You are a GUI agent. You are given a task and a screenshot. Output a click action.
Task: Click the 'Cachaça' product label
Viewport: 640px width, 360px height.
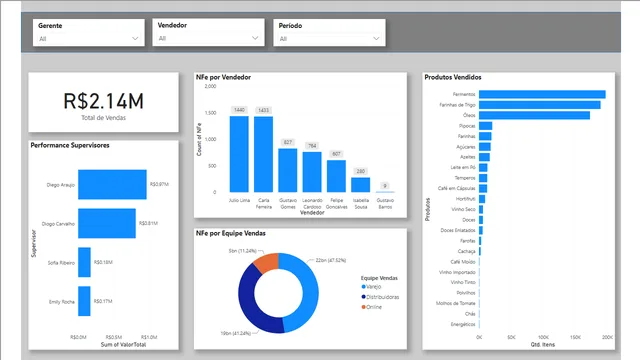pyautogui.click(x=467, y=251)
